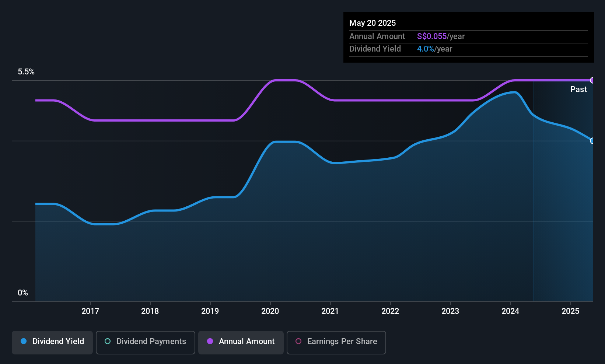605x364 pixels.
Task: Click the 4.0% dividend yield value
Action: point(426,49)
